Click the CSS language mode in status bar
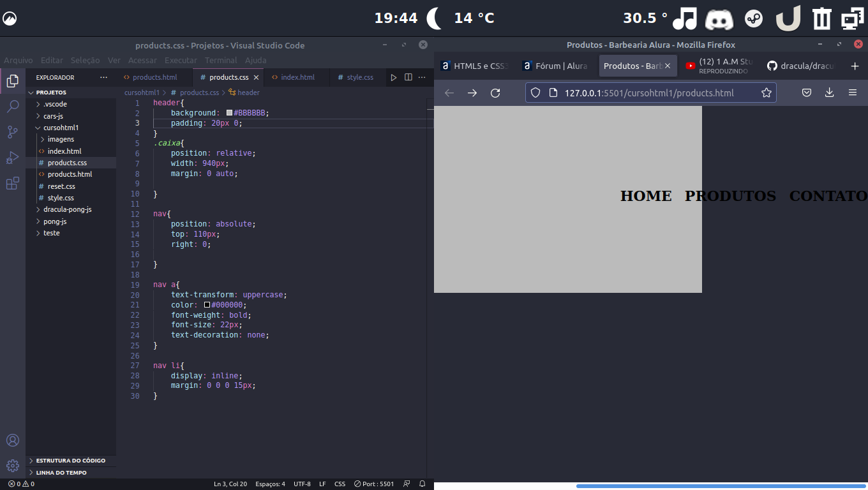The height and width of the screenshot is (490, 868). 340,484
